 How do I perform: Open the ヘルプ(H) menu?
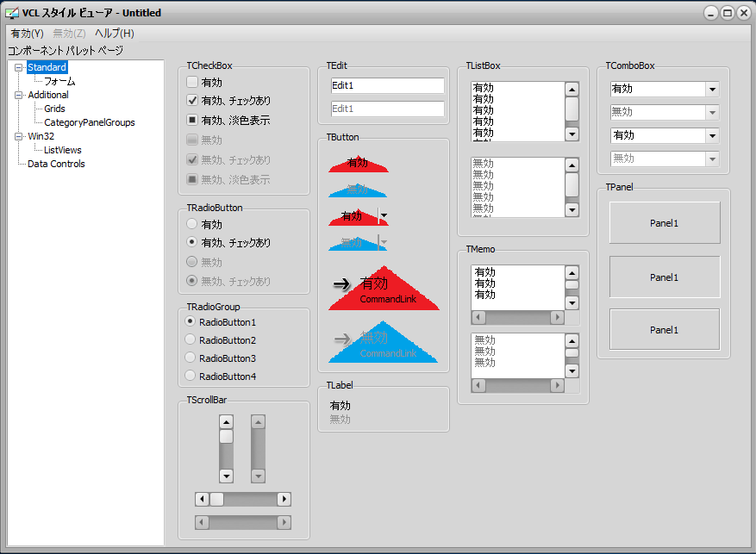click(x=115, y=34)
